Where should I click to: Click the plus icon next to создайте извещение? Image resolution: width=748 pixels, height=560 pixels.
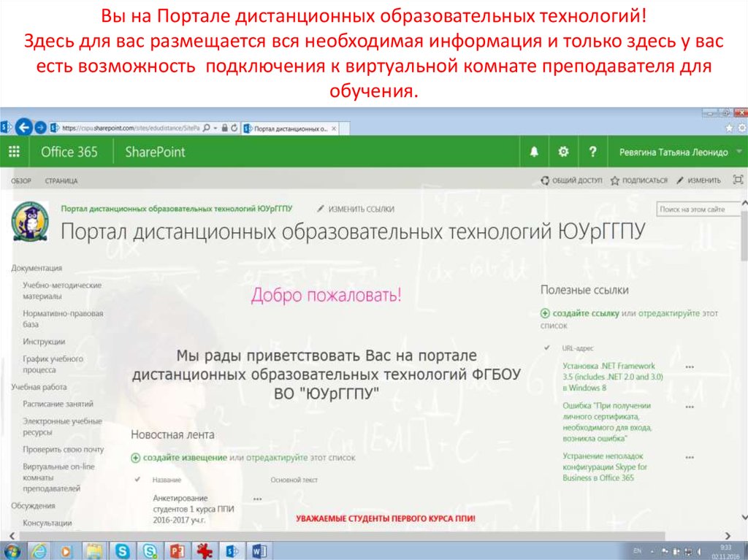135,458
